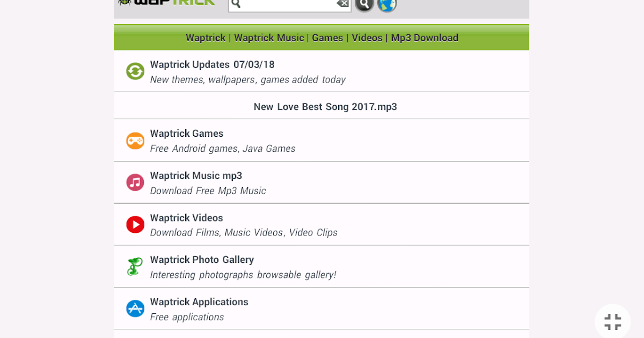Image resolution: width=644 pixels, height=338 pixels.
Task: Open Waptrick link in green bar
Action: coord(206,38)
